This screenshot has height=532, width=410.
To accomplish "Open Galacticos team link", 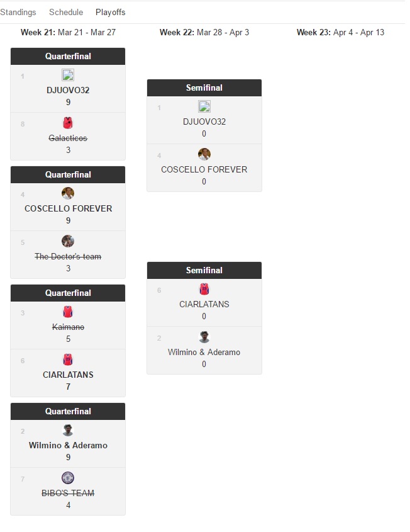I will [x=68, y=138].
